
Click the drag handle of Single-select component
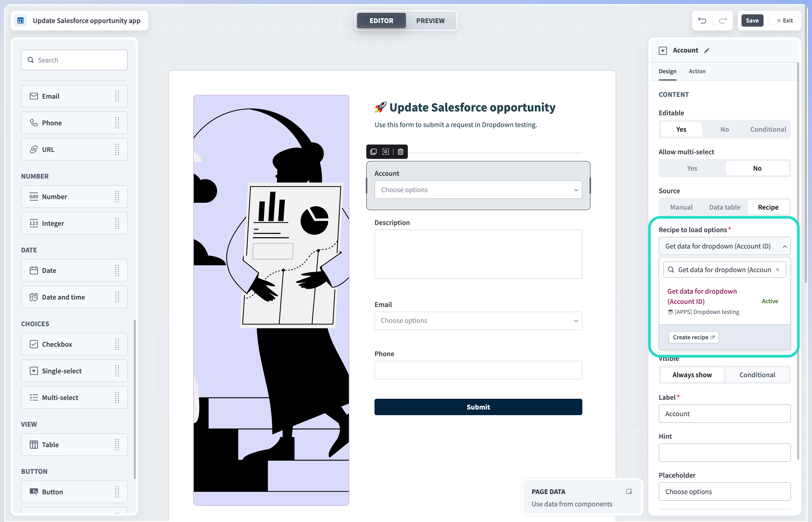click(117, 371)
